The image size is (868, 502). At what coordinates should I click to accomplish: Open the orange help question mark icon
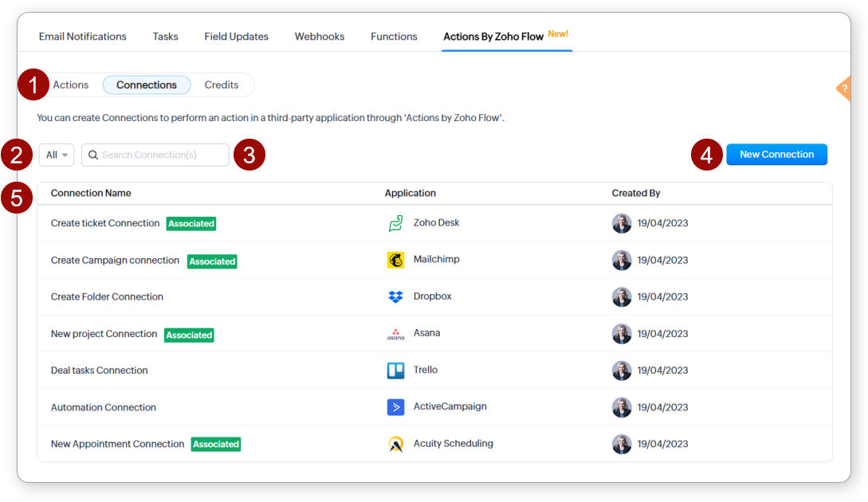point(843,88)
